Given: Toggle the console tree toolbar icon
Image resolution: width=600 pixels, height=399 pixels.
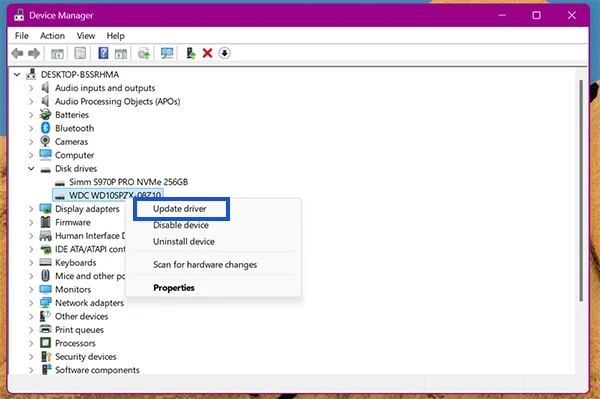Looking at the screenshot, I should [57, 53].
